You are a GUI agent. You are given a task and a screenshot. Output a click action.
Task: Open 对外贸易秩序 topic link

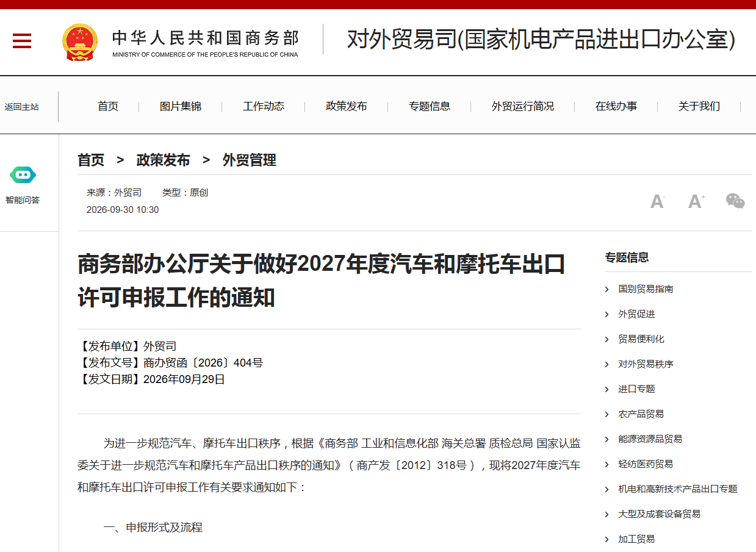pyautogui.click(x=646, y=364)
